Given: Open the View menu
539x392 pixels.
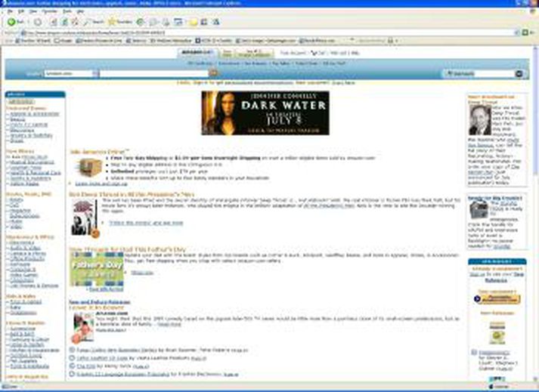Looking at the screenshot, I should point(33,11).
